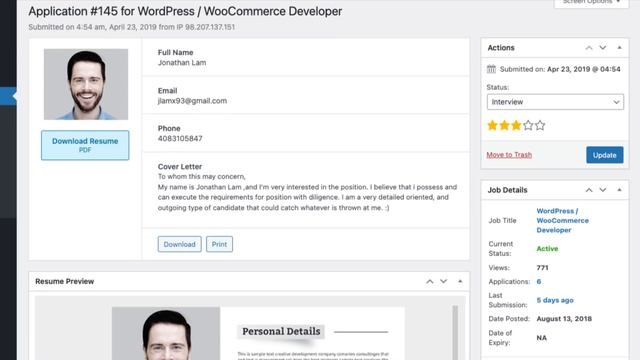Set rating to two stars
Screen dimensions: 640x360
coord(504,125)
